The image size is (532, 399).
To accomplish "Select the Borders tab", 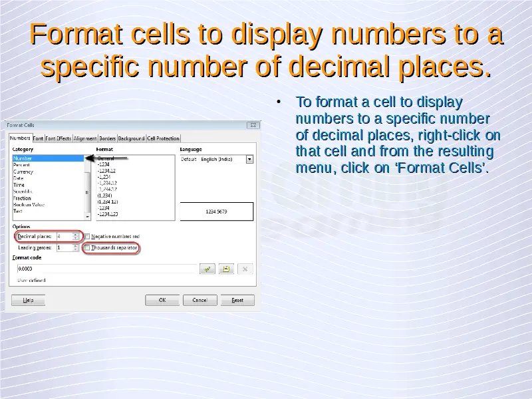I will [107, 138].
